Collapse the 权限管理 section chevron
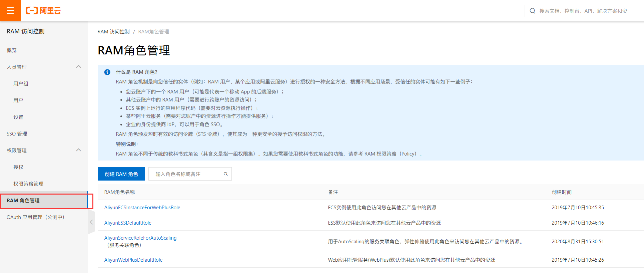This screenshot has width=644, height=273. 78,150
